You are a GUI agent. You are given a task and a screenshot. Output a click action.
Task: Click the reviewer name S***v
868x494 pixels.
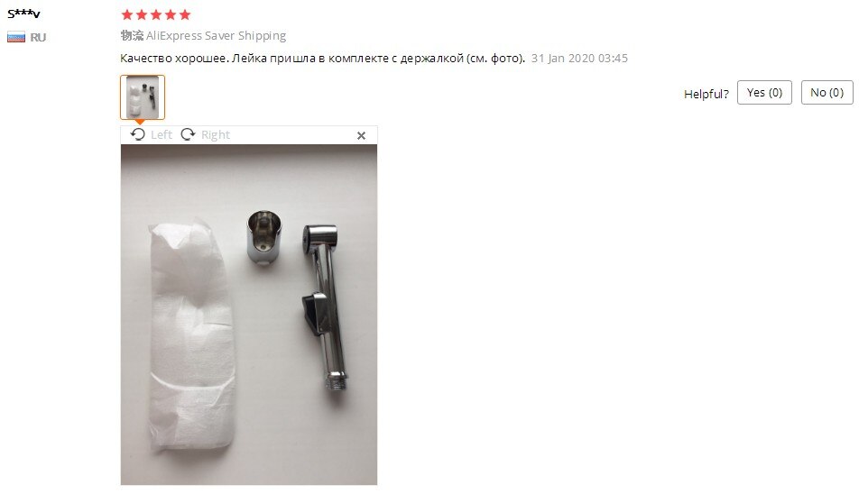(x=23, y=14)
